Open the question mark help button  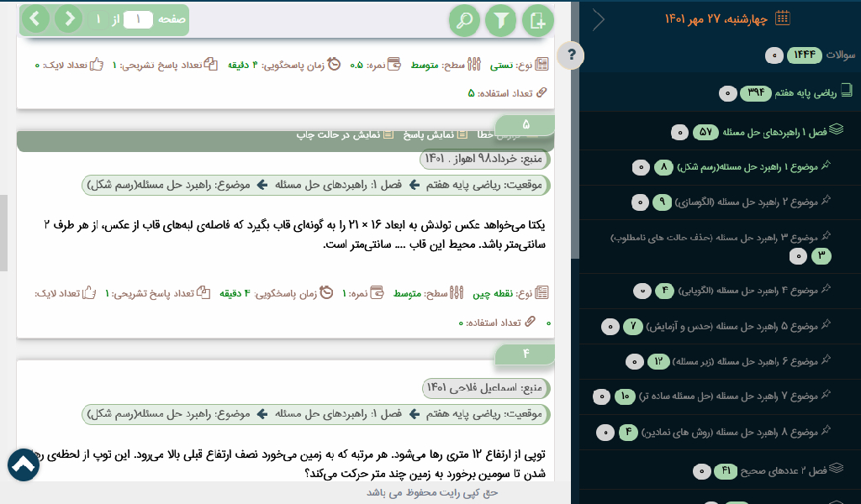click(571, 55)
